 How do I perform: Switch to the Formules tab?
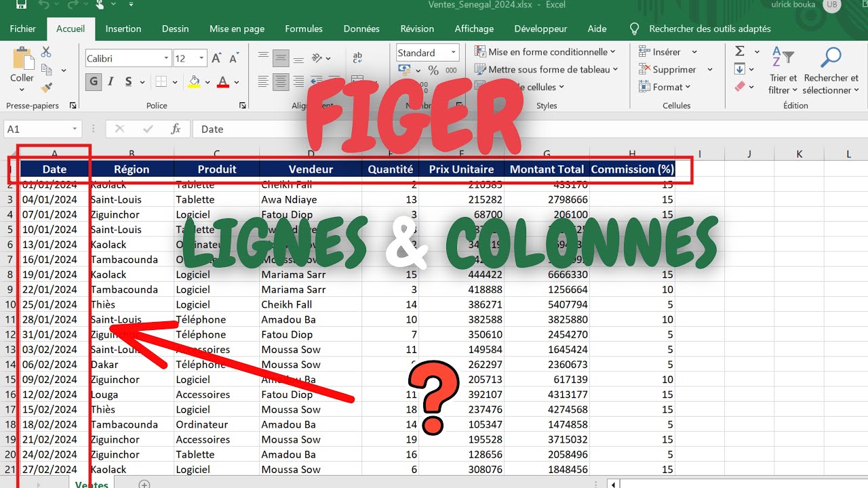tap(304, 28)
